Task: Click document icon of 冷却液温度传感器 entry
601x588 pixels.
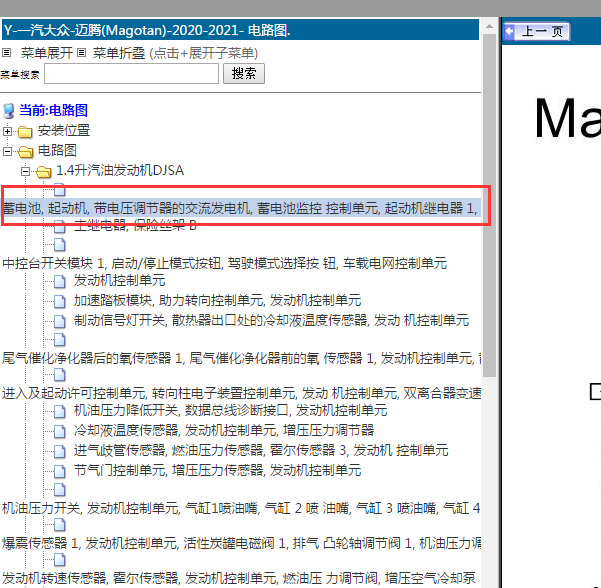Action: pos(59,432)
